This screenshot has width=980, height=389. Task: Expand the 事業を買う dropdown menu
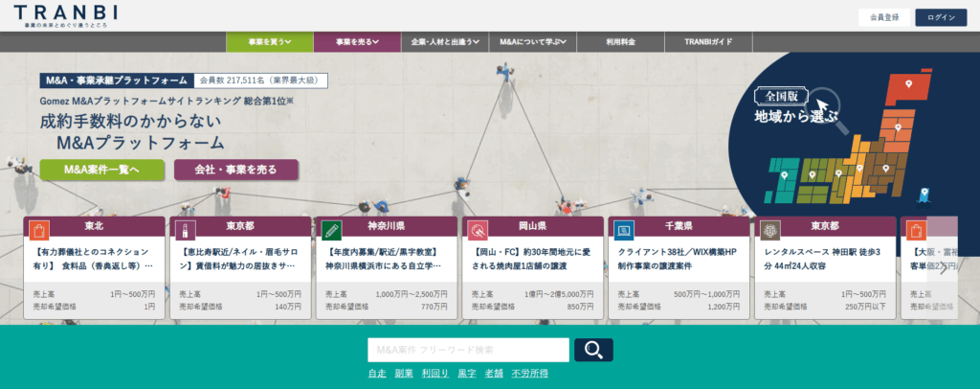point(271,42)
